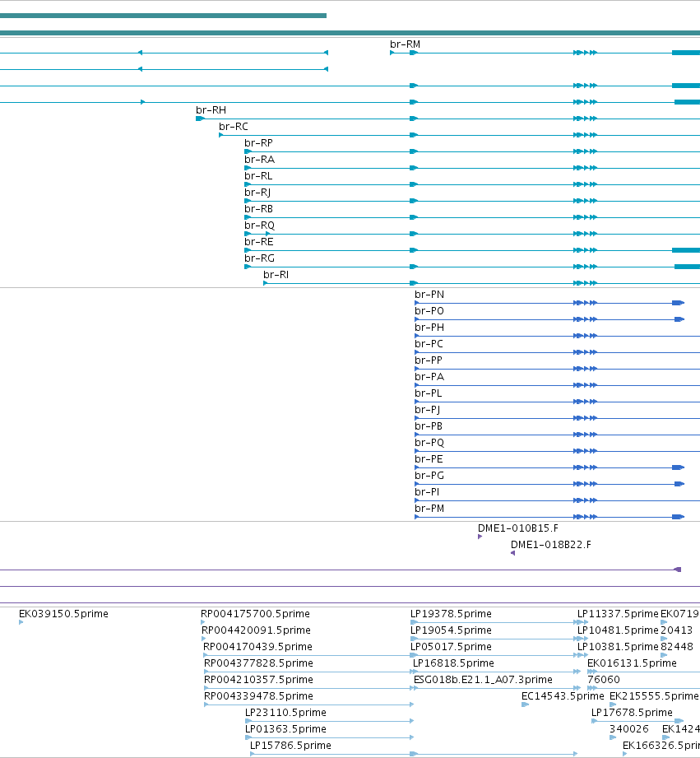Click the RP004170439.5prime EST label
The height and width of the screenshot is (758, 700).
(257, 646)
